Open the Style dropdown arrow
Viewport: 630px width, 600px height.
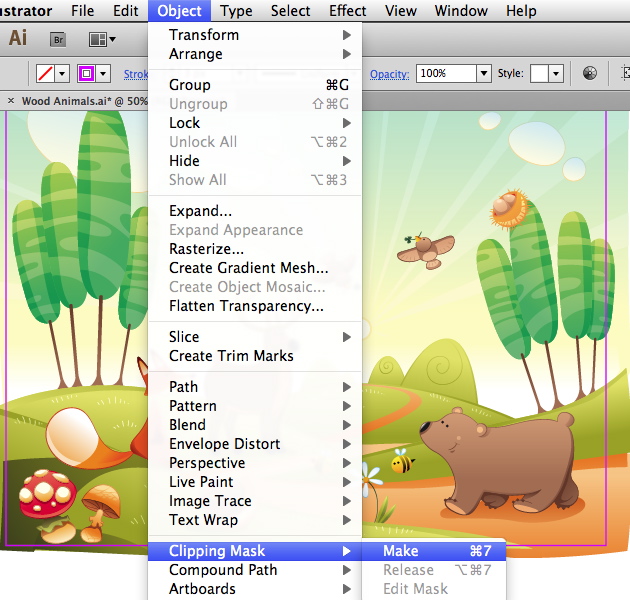(x=556, y=74)
